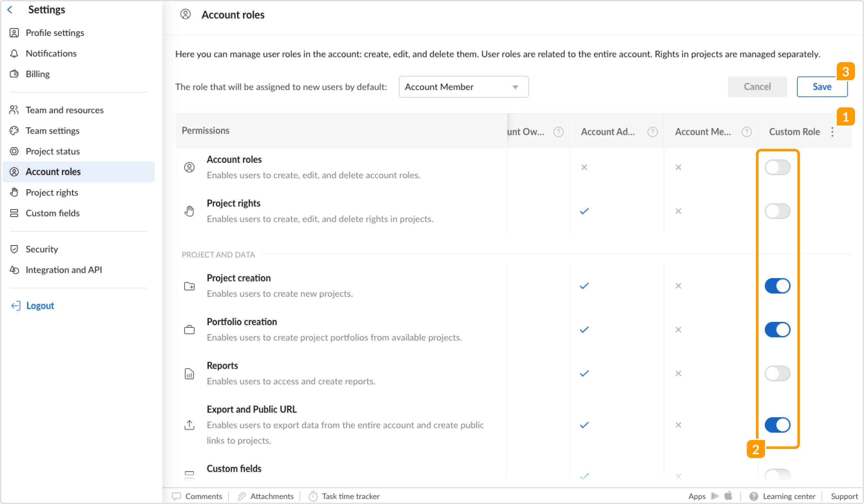
Task: Disable Project creation toggle for Custom Role
Action: (x=777, y=286)
